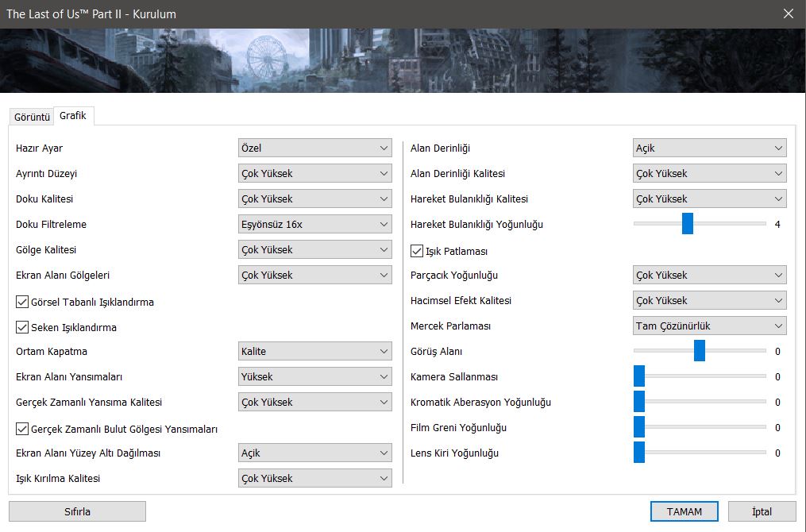
Task: Open the Ayrıntı Düzeyi dropdown
Action: [x=315, y=173]
